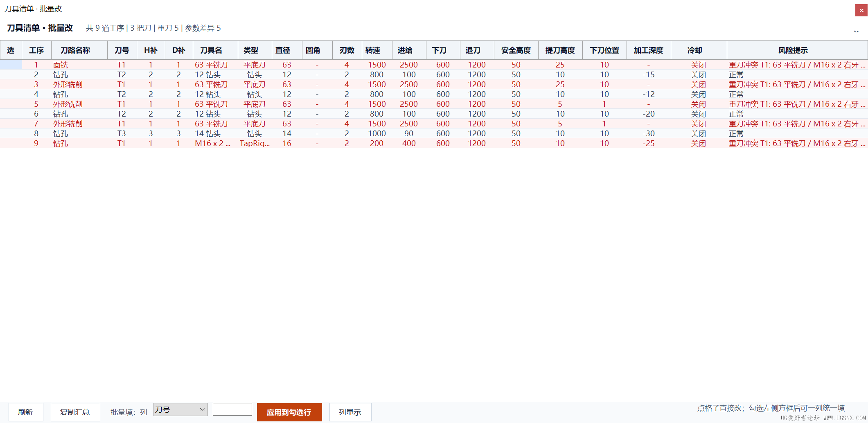Open the 列显示 button
This screenshot has height=423, width=868.
click(350, 412)
